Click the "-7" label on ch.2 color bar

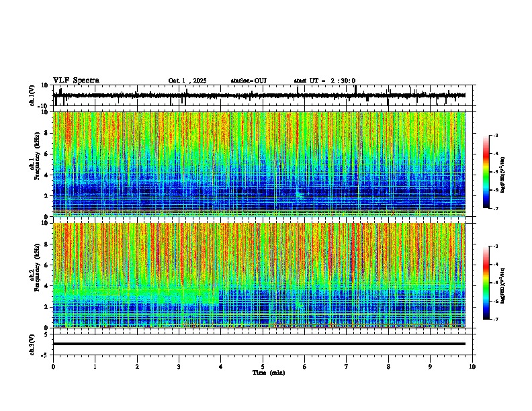click(495, 320)
